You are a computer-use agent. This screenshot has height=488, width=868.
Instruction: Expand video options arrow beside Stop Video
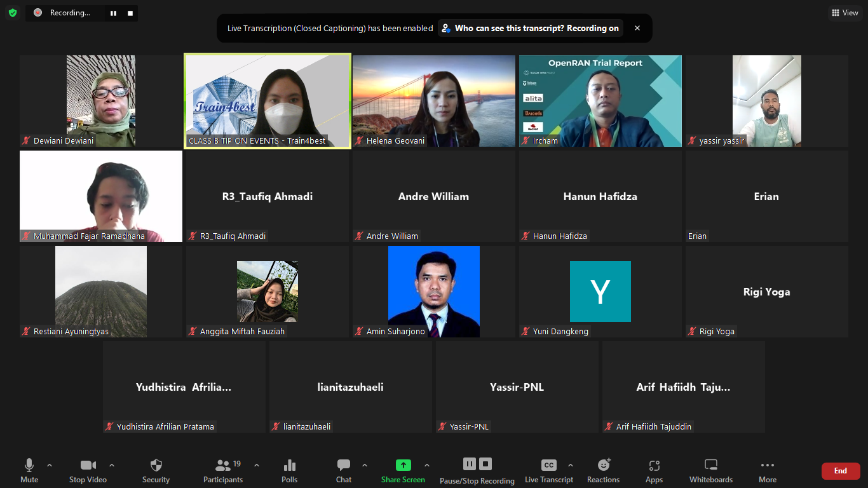[x=112, y=465]
